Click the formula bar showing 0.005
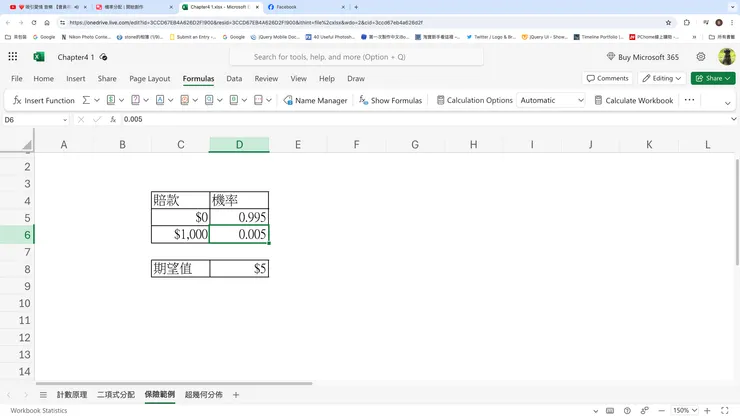Image resolution: width=740 pixels, height=416 pixels. [x=424, y=119]
